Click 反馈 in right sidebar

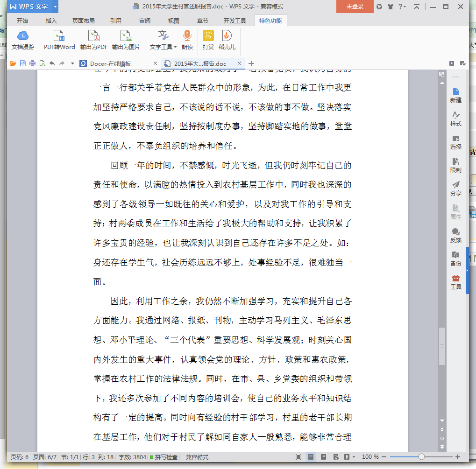coord(455,236)
